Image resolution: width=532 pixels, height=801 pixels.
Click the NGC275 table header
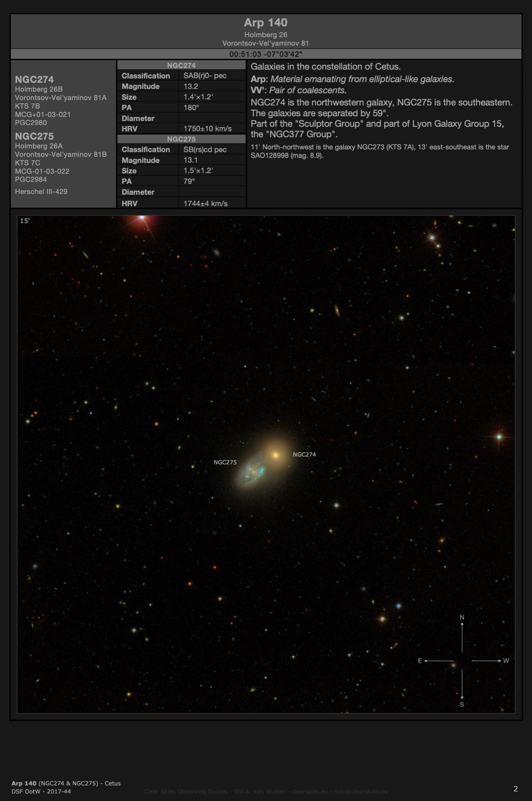coord(181,139)
